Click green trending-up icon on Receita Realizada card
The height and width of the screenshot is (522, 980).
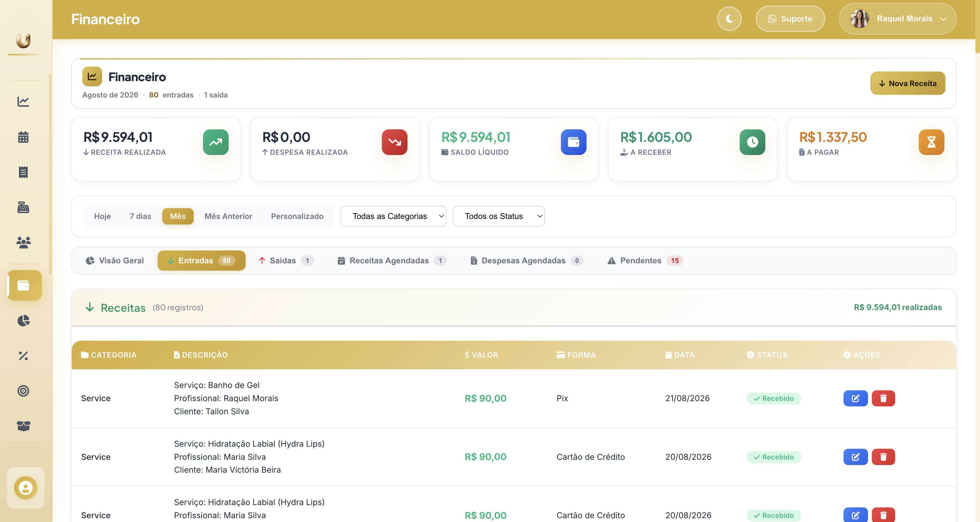point(216,142)
